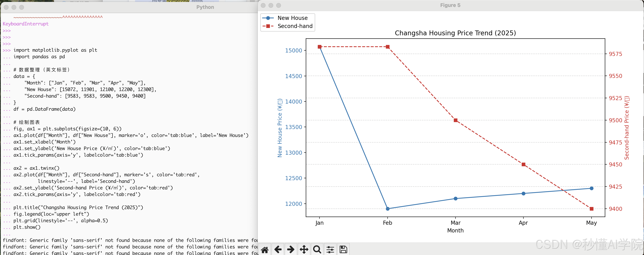
Task: Click the 12000 left axis tick label
Action: (x=293, y=204)
